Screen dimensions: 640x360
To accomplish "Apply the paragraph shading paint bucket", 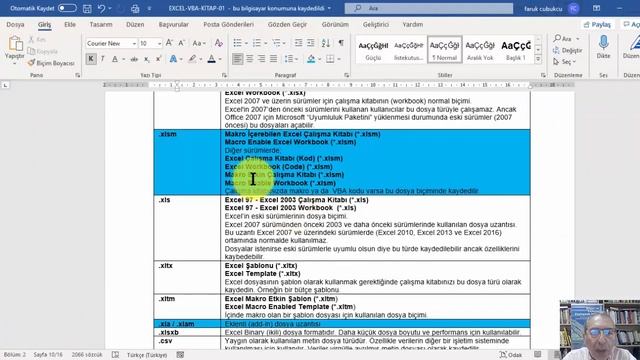I will point(311,59).
